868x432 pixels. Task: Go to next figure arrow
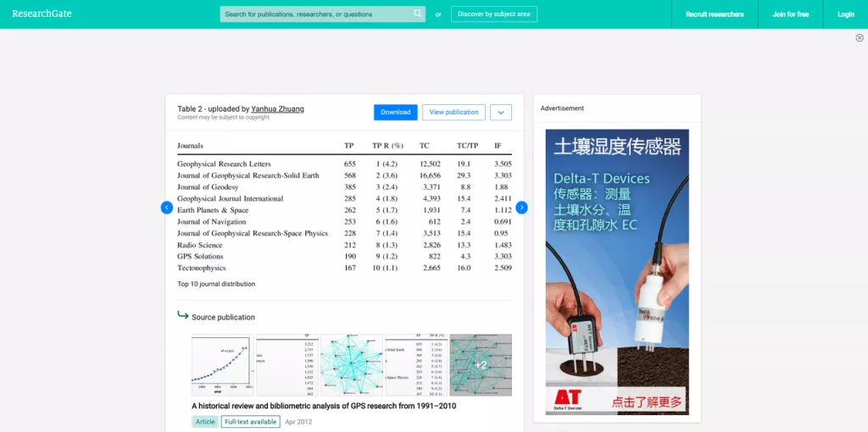point(521,208)
